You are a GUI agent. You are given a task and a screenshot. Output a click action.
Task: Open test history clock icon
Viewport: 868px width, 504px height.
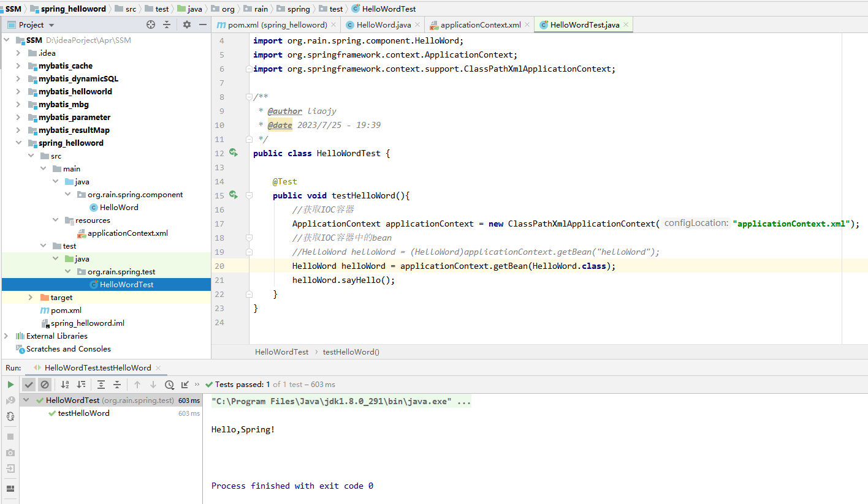tap(169, 385)
